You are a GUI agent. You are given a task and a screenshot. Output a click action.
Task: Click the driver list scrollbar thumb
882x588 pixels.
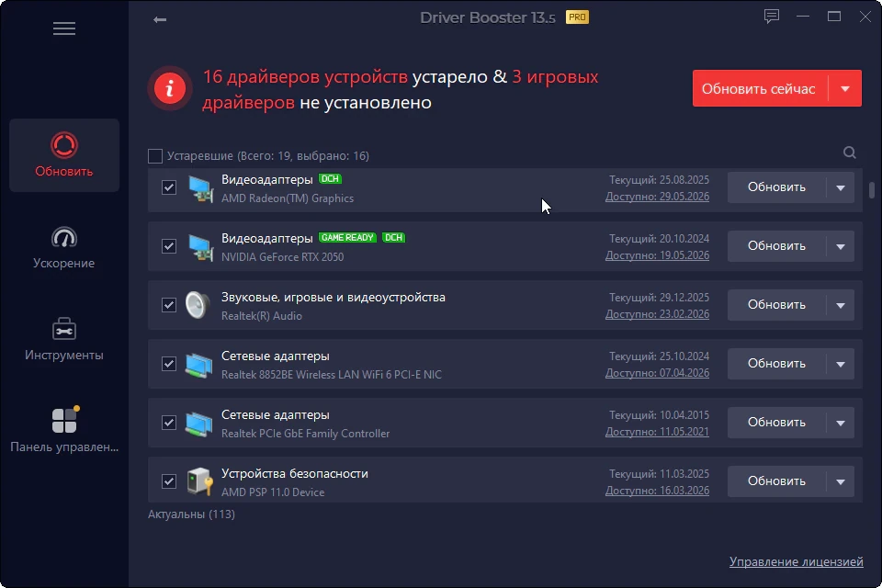tap(872, 189)
